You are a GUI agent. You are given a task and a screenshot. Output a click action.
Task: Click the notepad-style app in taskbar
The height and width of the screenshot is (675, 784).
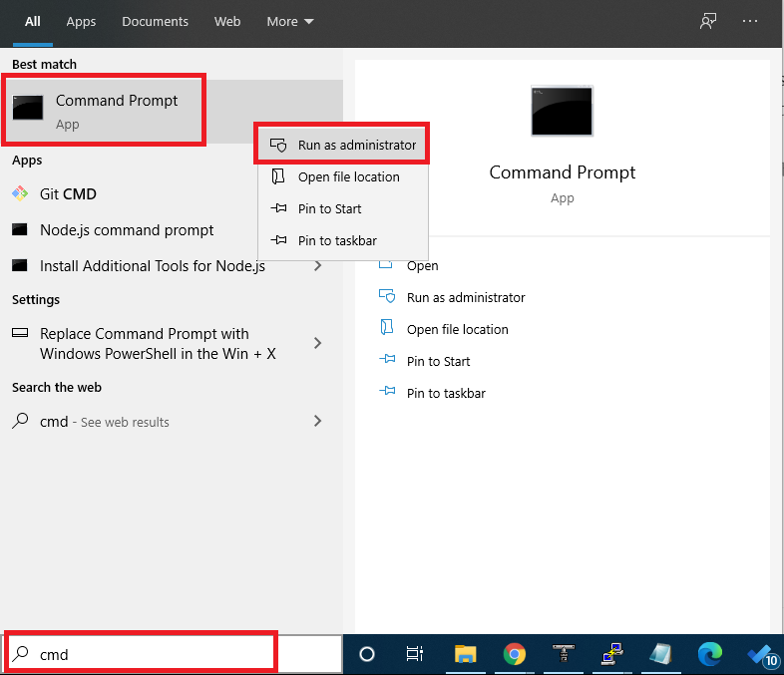click(x=660, y=653)
